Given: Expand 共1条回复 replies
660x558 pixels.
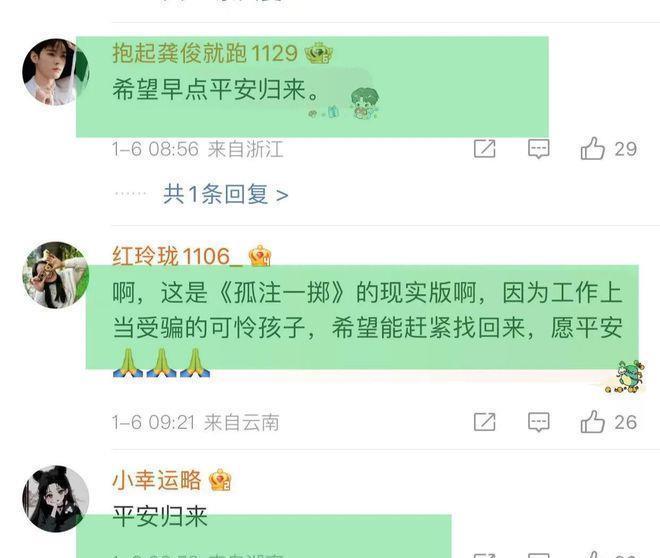Looking at the screenshot, I should click(226, 194).
